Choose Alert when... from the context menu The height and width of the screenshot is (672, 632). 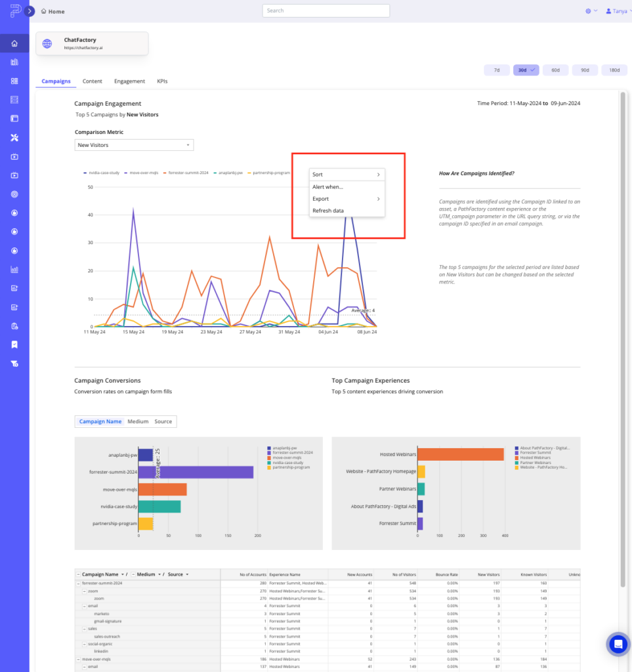[347, 187]
